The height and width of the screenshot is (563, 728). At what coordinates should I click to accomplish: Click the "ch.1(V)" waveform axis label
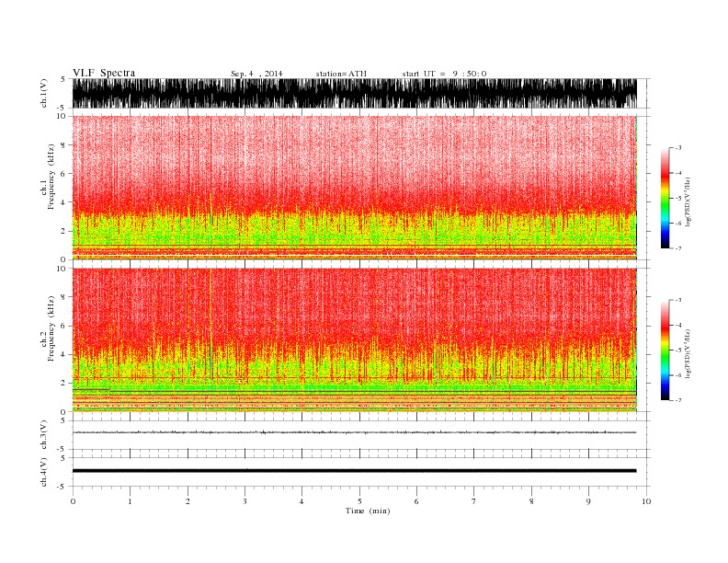44,93
